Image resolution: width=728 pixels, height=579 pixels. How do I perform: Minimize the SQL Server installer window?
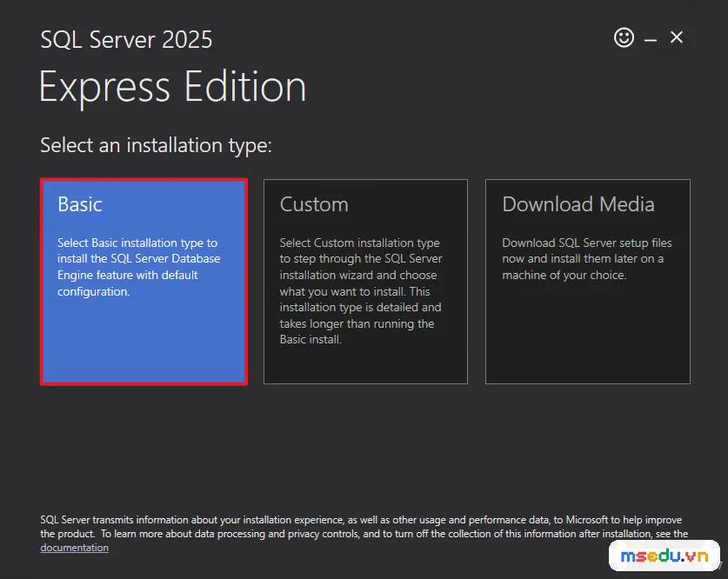[x=650, y=40]
